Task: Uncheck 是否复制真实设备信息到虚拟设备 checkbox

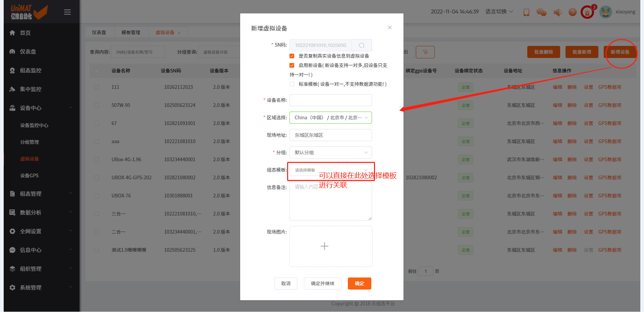Action: pyautogui.click(x=292, y=56)
